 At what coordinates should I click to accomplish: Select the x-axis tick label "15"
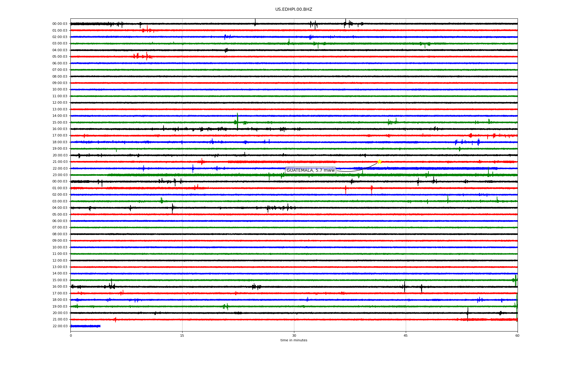point(182,335)
